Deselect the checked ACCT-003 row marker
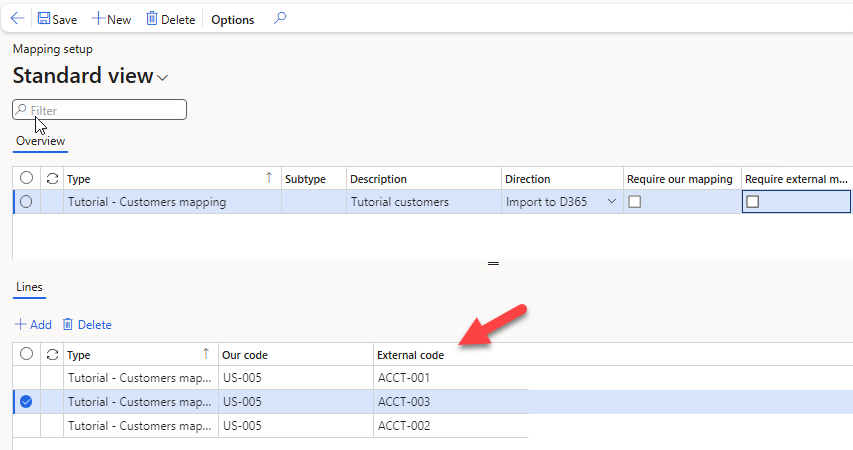This screenshot has height=450, width=853. [26, 402]
